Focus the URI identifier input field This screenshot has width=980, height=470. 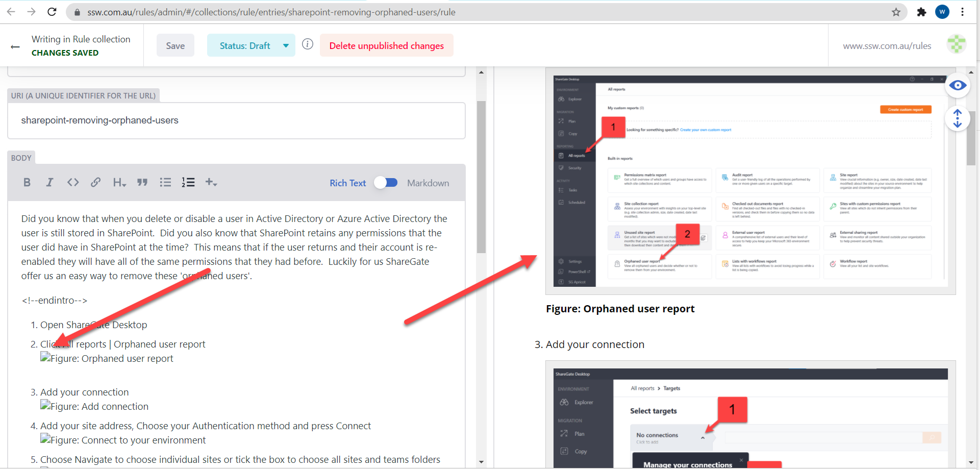(236, 120)
